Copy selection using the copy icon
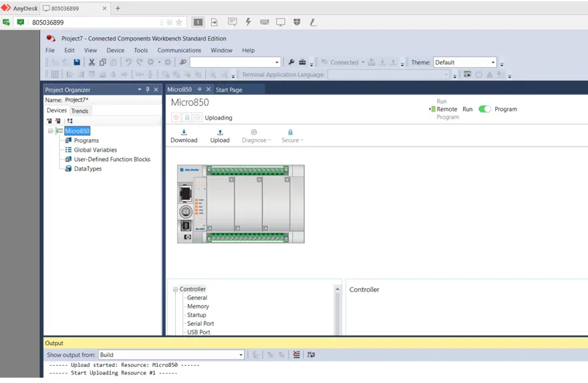Screen dimensions: 588x383 [102, 62]
